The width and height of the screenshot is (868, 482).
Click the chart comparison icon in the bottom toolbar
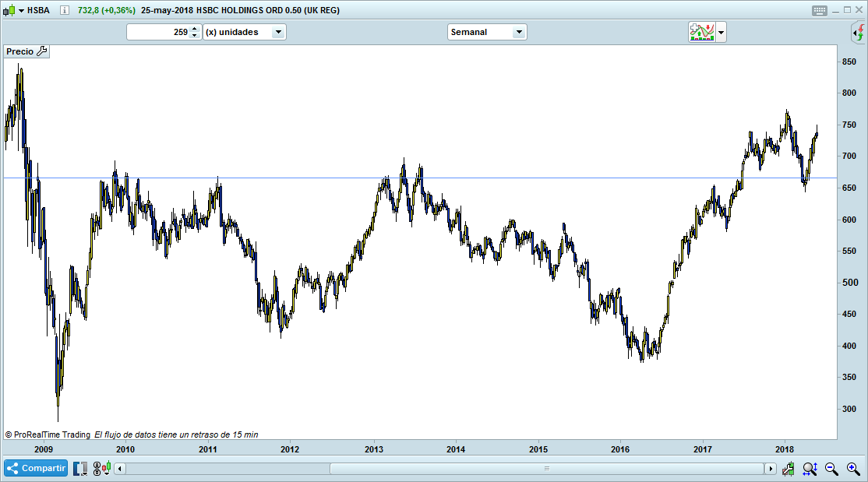click(80, 468)
